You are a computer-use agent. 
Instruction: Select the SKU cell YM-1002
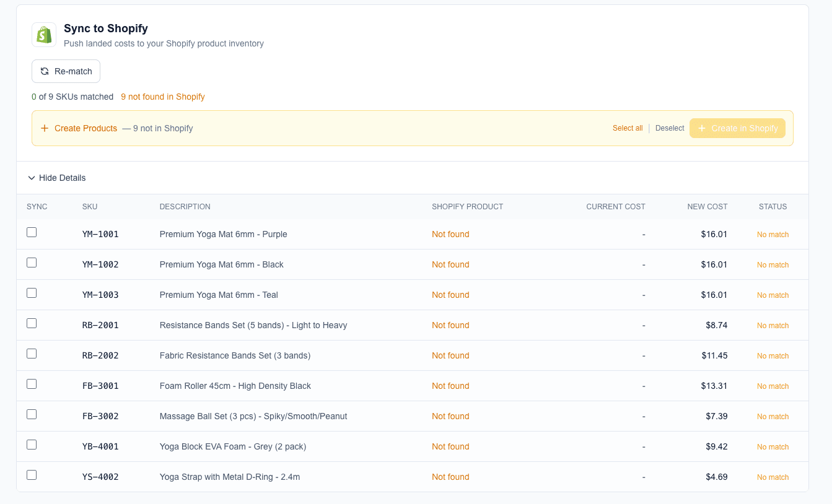[x=100, y=264]
